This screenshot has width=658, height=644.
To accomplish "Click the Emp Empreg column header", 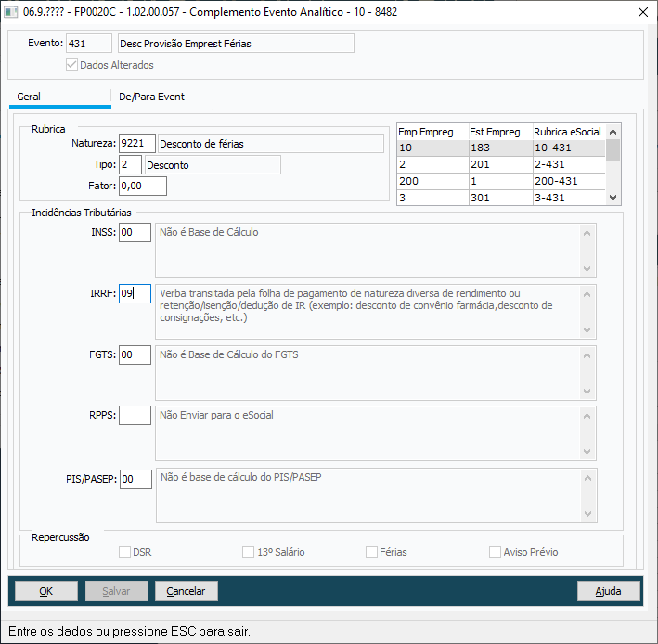I will 432,132.
